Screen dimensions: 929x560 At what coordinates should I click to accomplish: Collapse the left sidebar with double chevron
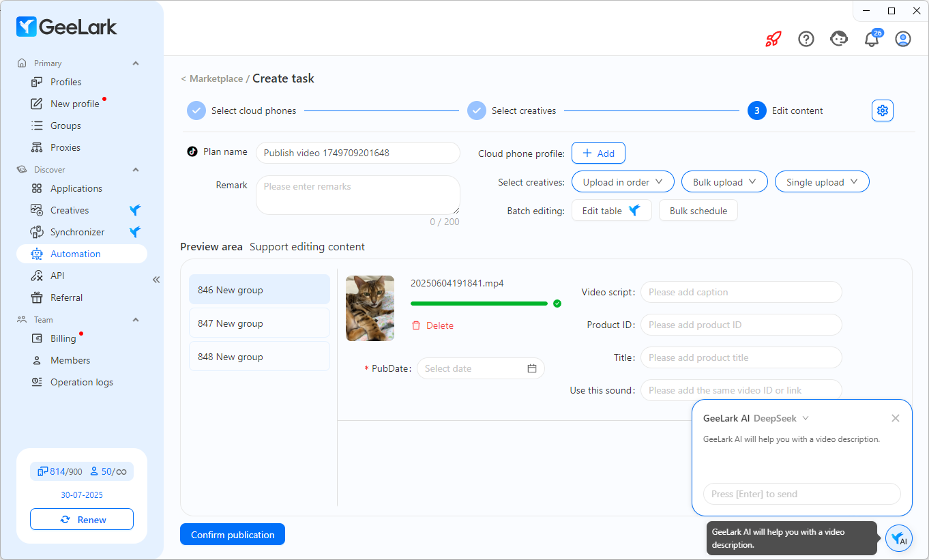point(156,280)
